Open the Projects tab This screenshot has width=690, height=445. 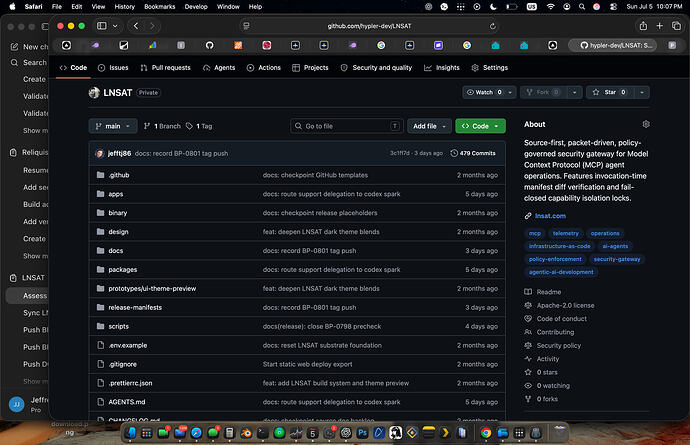(x=310, y=68)
